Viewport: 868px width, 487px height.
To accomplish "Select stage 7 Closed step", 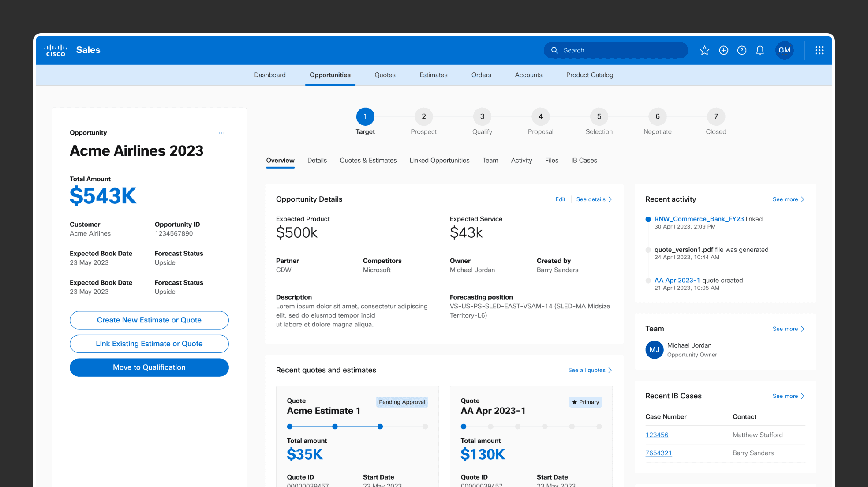I will click(716, 117).
